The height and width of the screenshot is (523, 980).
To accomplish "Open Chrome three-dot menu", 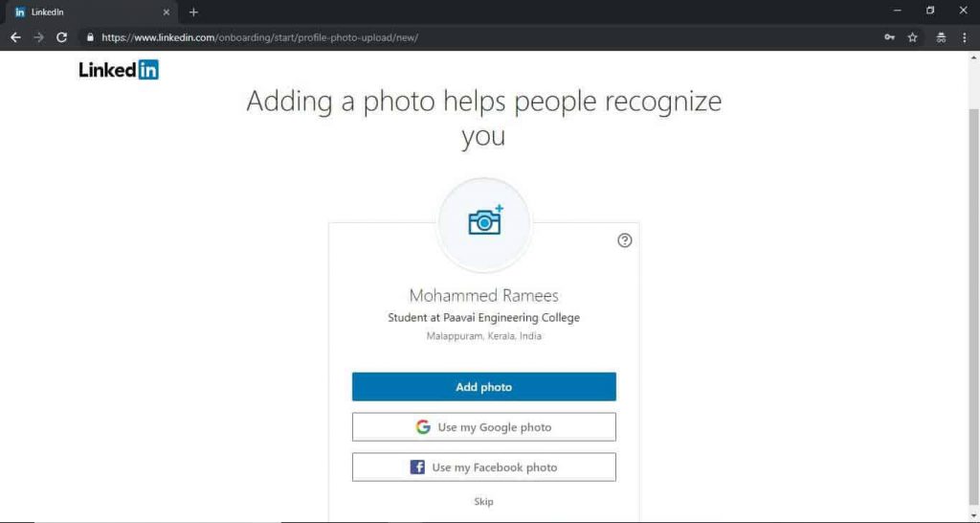I will point(965,37).
